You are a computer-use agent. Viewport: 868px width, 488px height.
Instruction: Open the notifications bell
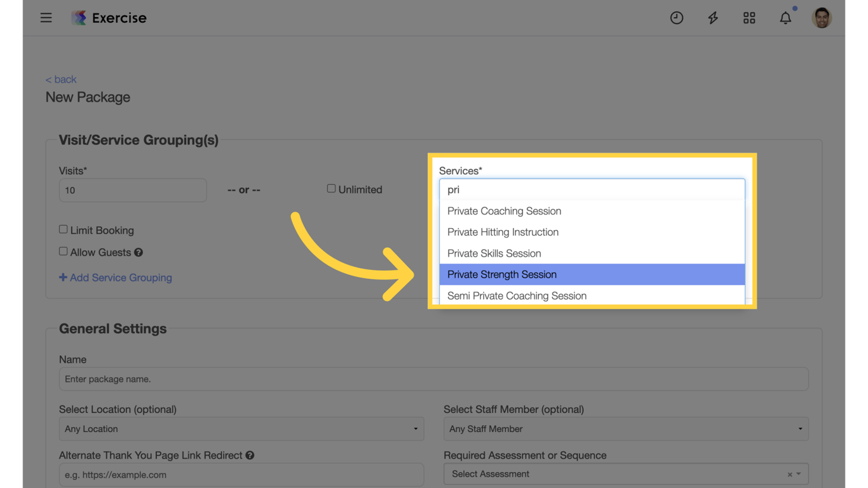click(785, 18)
